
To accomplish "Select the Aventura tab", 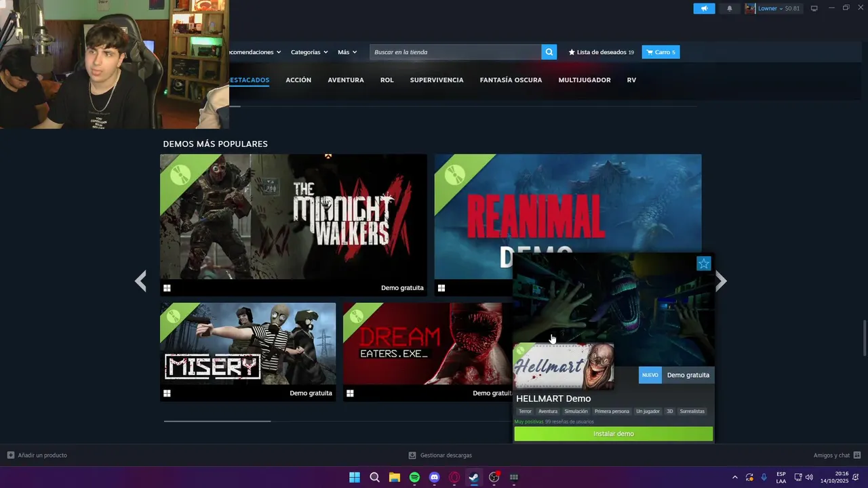I will [346, 80].
